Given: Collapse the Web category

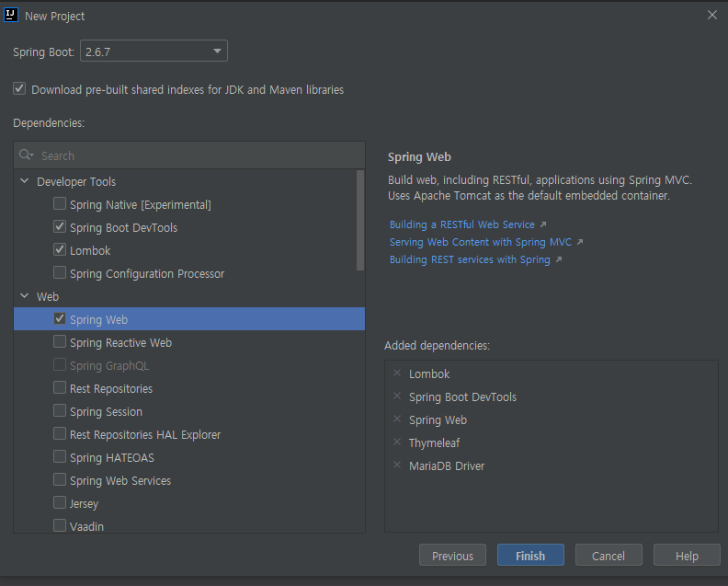Looking at the screenshot, I should [25, 295].
